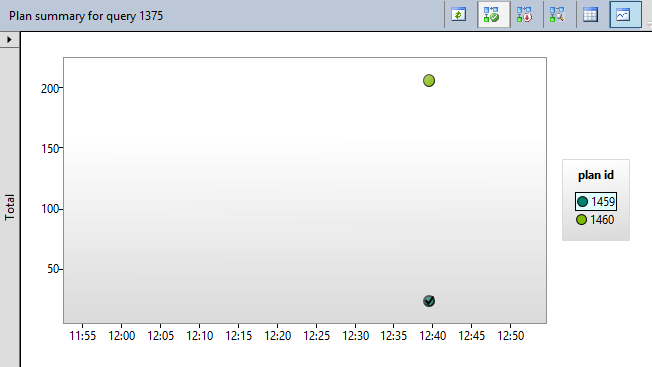Expand the collapsed left panel arrow
This screenshot has width=652, height=367.
[x=9, y=40]
